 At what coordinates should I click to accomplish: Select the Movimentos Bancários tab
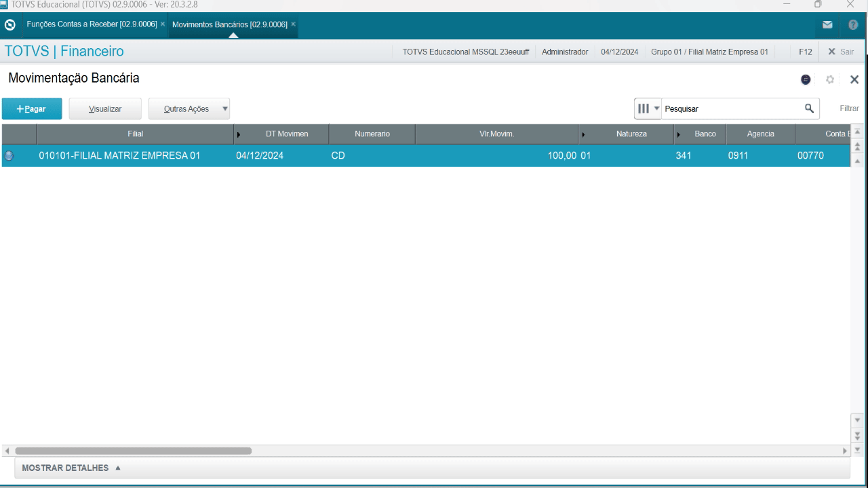click(x=230, y=24)
